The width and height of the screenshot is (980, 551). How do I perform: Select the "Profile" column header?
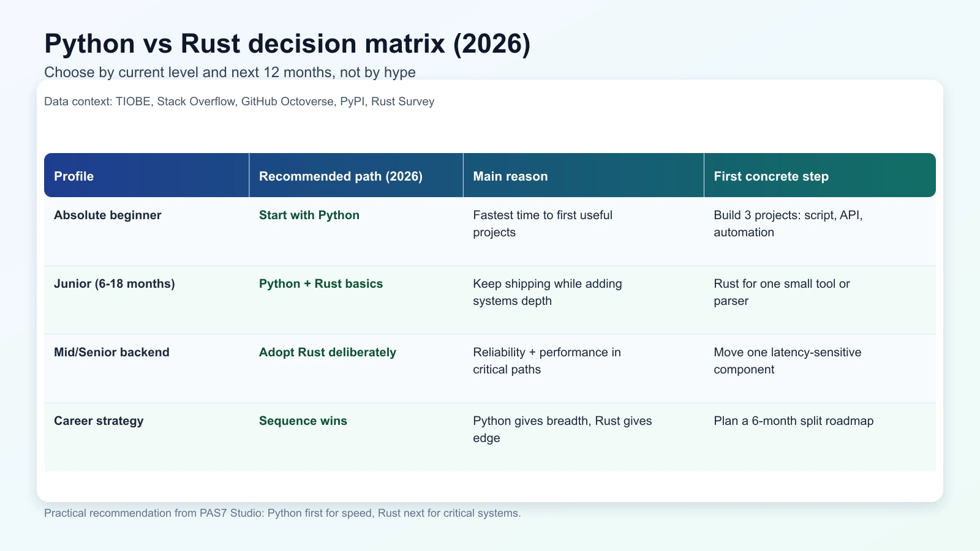click(73, 176)
